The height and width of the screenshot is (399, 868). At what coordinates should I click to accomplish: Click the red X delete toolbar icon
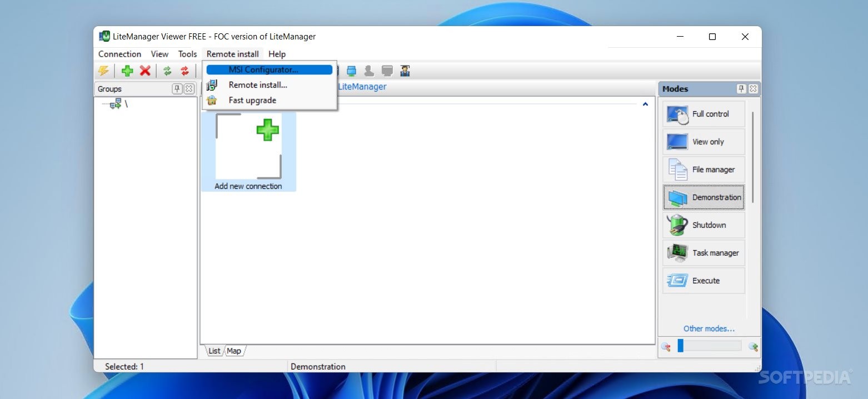(145, 71)
